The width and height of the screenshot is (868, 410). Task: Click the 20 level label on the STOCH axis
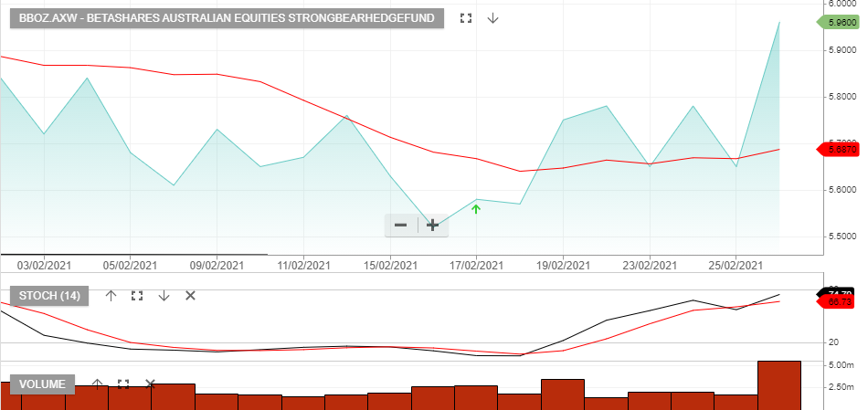pyautogui.click(x=834, y=342)
